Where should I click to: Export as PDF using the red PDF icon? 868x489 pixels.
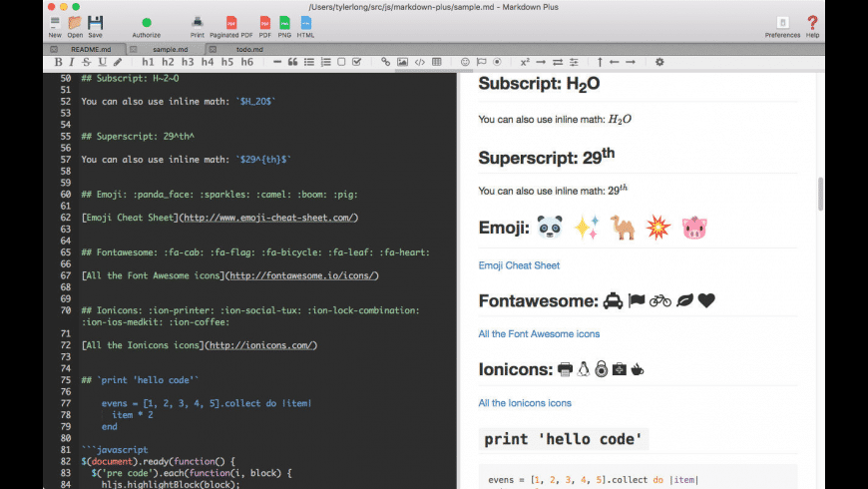pos(265,27)
